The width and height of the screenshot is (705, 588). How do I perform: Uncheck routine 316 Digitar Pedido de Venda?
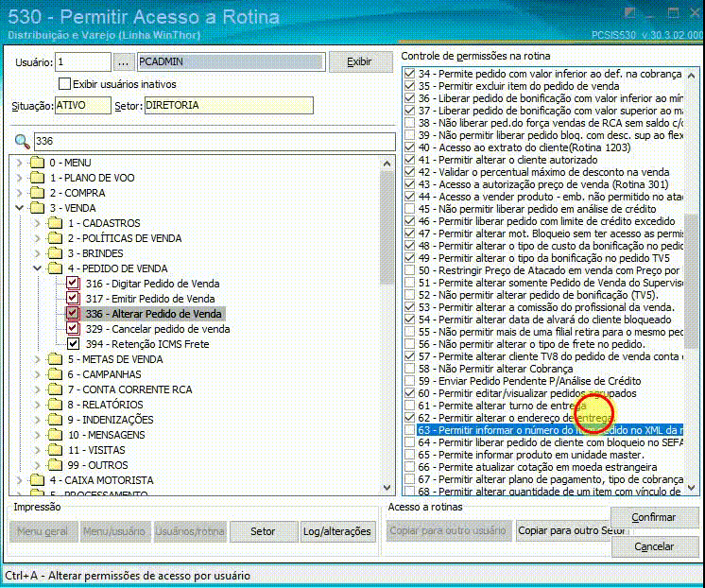pyautogui.click(x=73, y=283)
